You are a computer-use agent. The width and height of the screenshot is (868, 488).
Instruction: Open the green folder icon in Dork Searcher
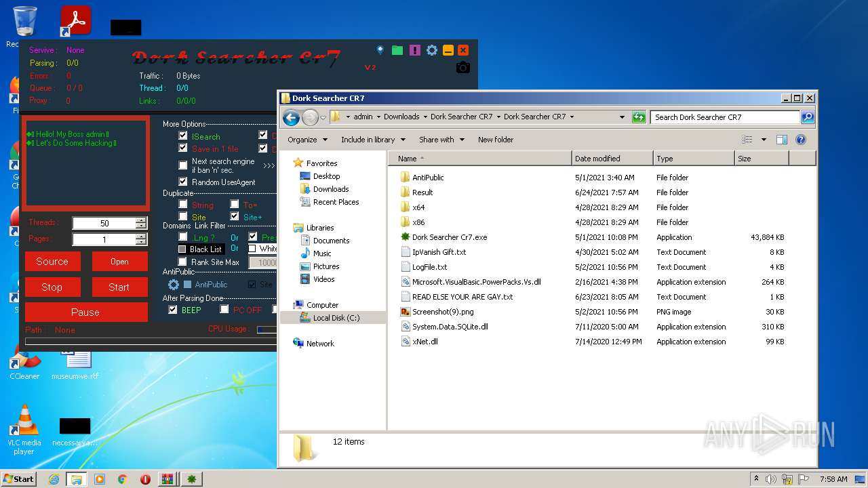pos(397,50)
